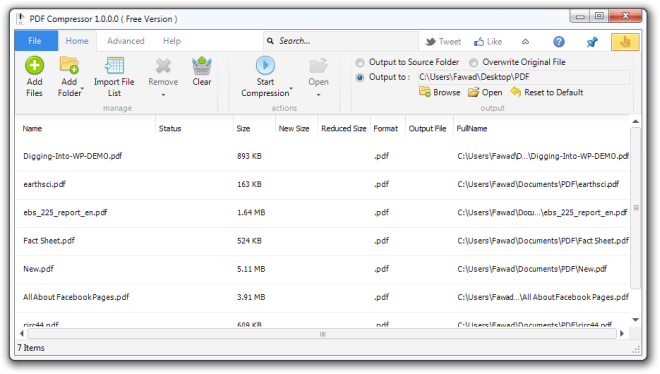The width and height of the screenshot is (660, 374).
Task: Click the 1.64 MB size cell
Action: [251, 213]
